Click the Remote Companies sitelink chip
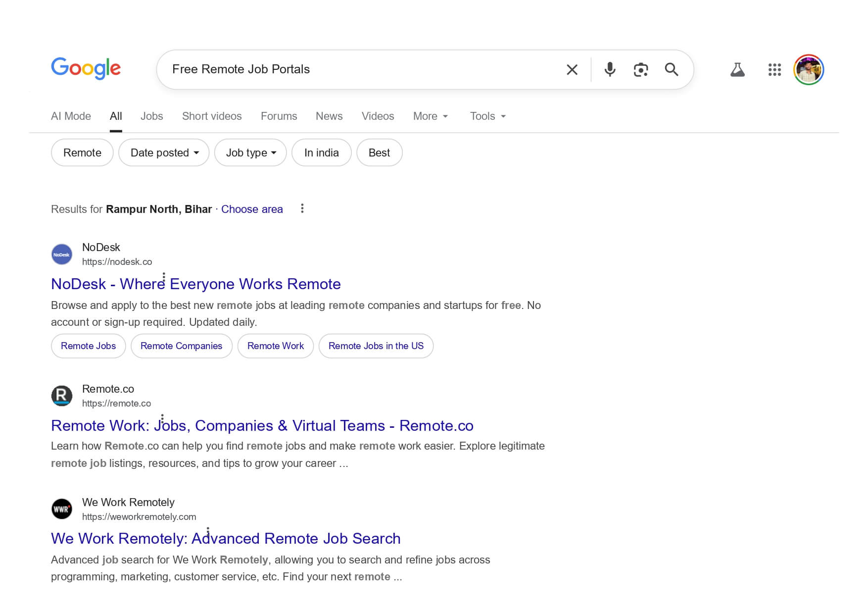Viewport: 868px width, 614px height. (182, 346)
